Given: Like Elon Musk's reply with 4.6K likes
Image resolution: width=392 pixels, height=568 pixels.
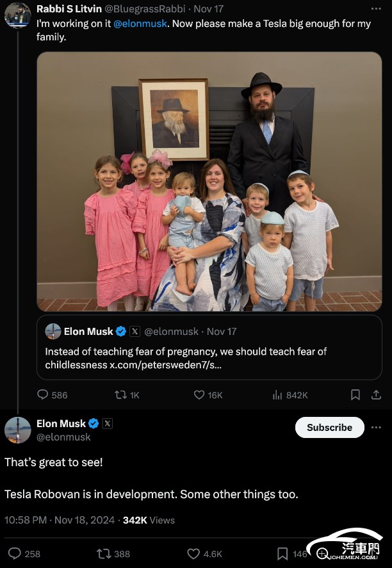Looking at the screenshot, I should [193, 553].
